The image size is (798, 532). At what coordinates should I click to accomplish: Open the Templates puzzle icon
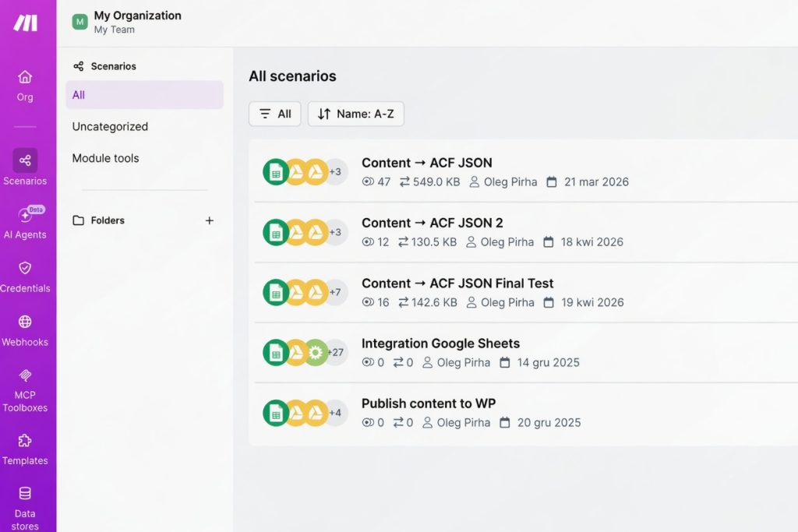[25, 440]
